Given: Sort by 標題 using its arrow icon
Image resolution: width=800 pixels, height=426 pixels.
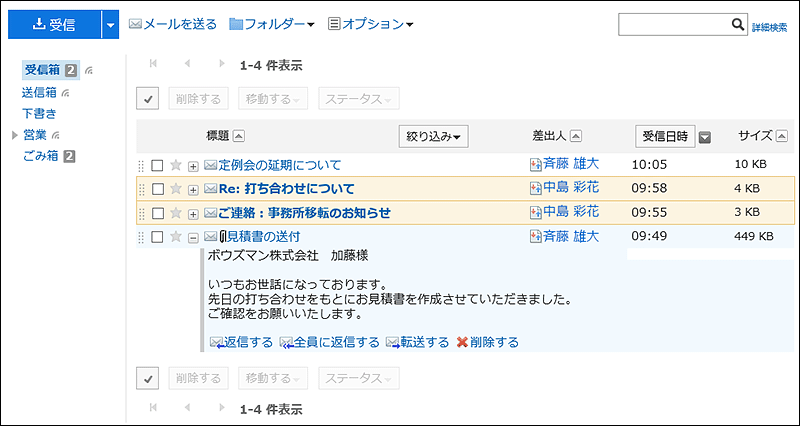Looking at the screenshot, I should 239,136.
